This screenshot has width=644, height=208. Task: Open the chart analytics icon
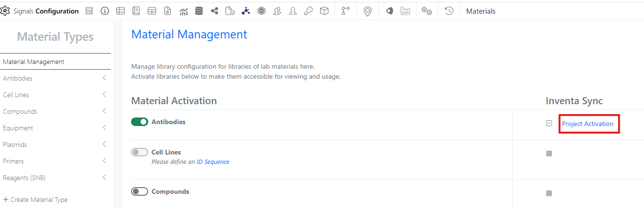pyautogui.click(x=183, y=11)
